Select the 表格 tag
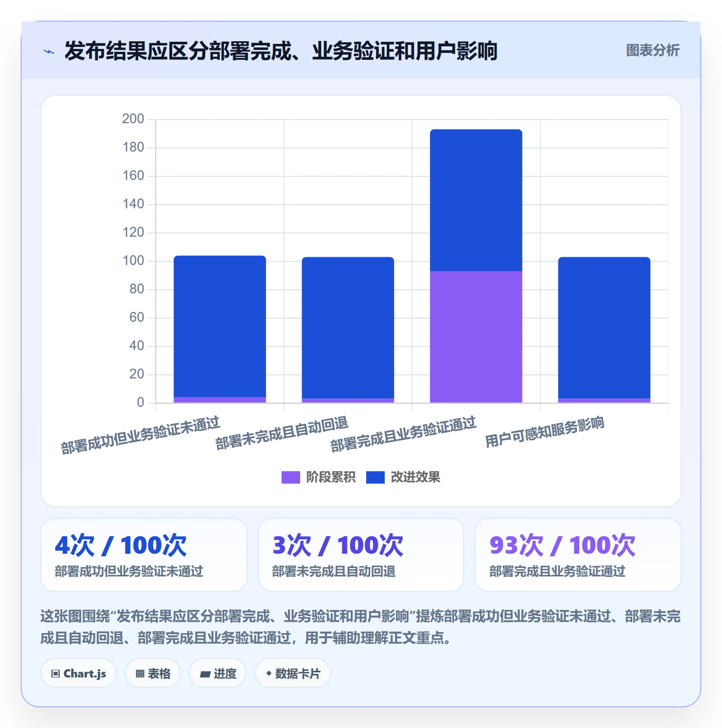 153,673
